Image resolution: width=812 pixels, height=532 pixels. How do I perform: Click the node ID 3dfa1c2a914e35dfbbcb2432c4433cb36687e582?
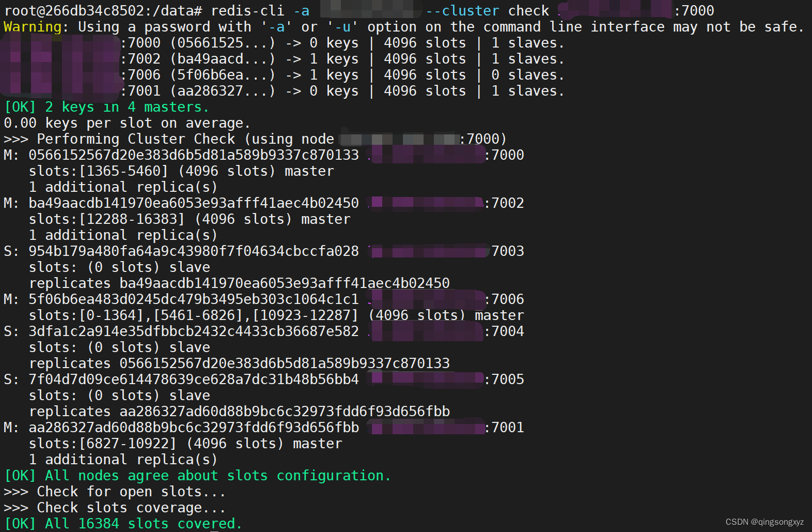tap(194, 331)
